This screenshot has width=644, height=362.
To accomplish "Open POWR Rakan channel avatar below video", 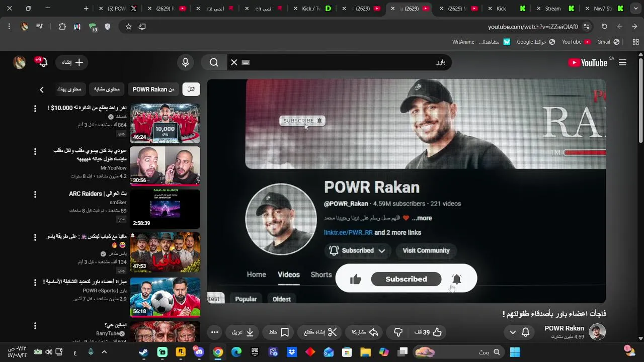I will [597, 332].
